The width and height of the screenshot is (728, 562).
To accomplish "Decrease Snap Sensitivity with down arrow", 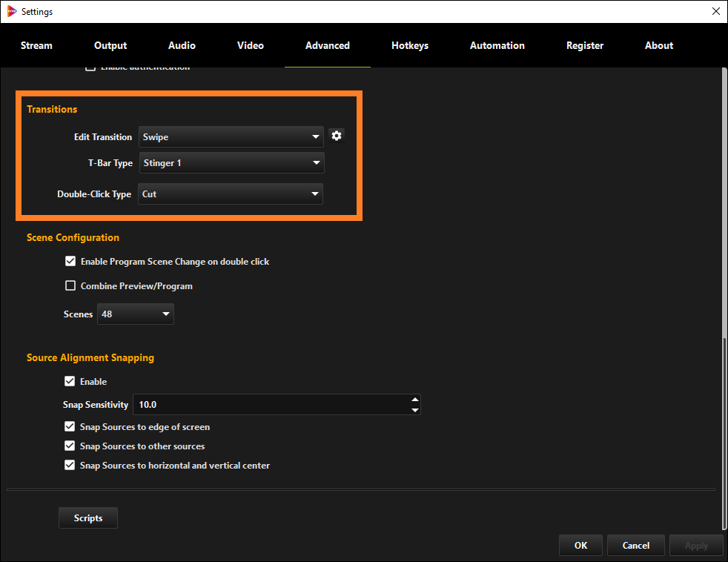I will pyautogui.click(x=414, y=410).
